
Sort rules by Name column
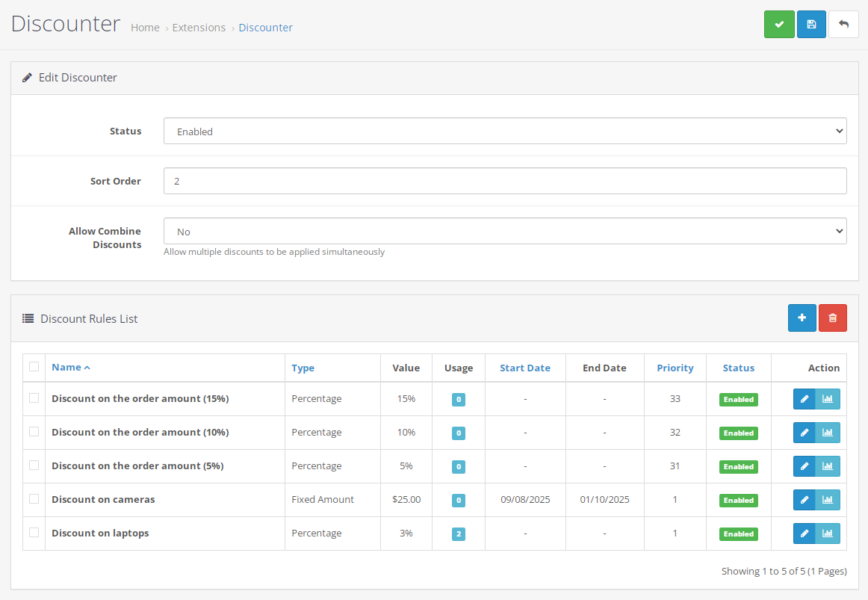coord(70,368)
